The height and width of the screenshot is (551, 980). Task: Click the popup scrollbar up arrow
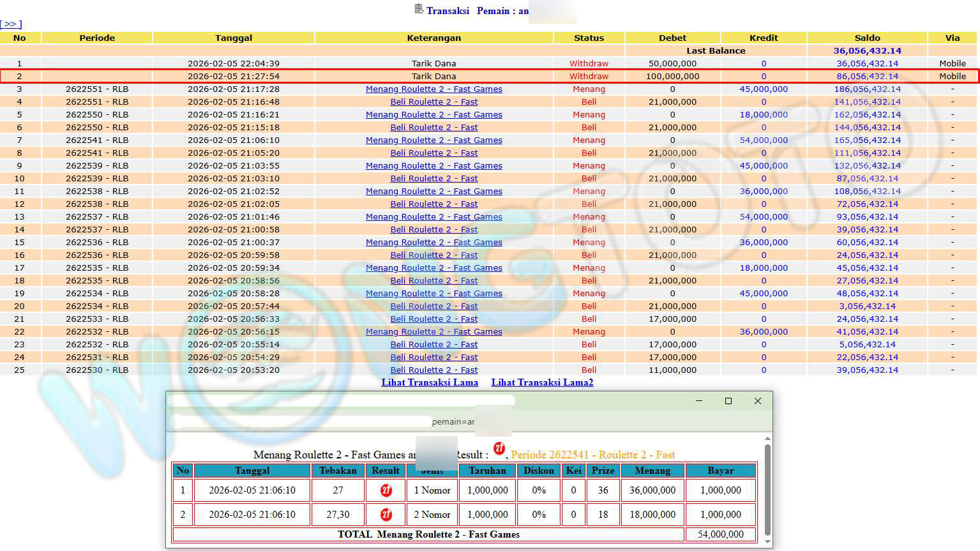click(x=767, y=439)
